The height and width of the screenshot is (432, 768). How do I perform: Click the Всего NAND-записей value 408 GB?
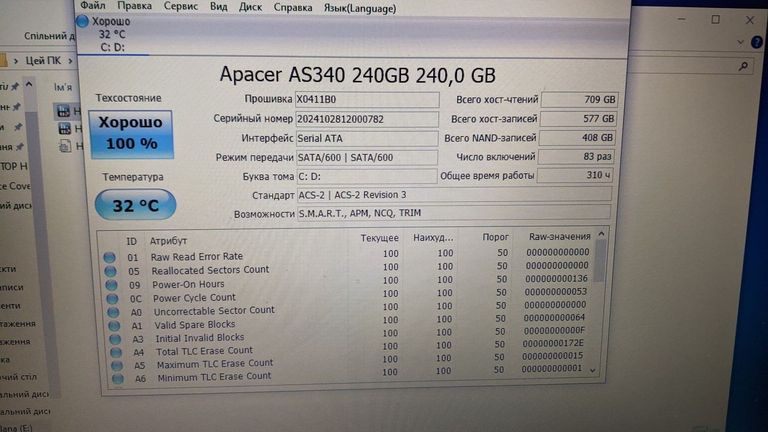[x=577, y=138]
